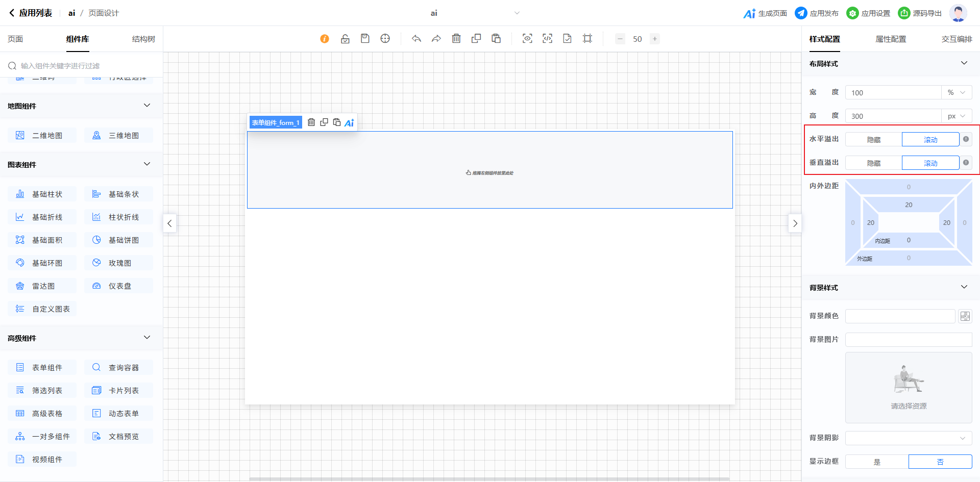
Task: Collapse the right panel with arrow handle
Action: pos(795,223)
